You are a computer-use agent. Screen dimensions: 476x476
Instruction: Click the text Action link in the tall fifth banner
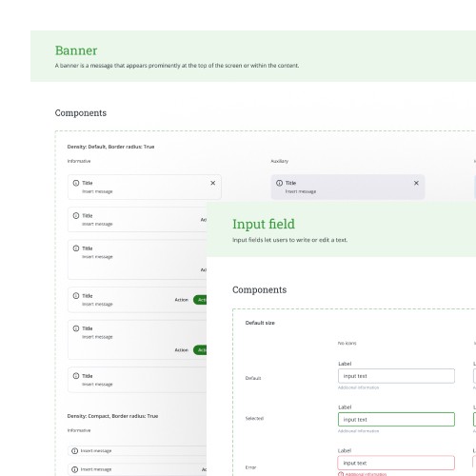182,350
